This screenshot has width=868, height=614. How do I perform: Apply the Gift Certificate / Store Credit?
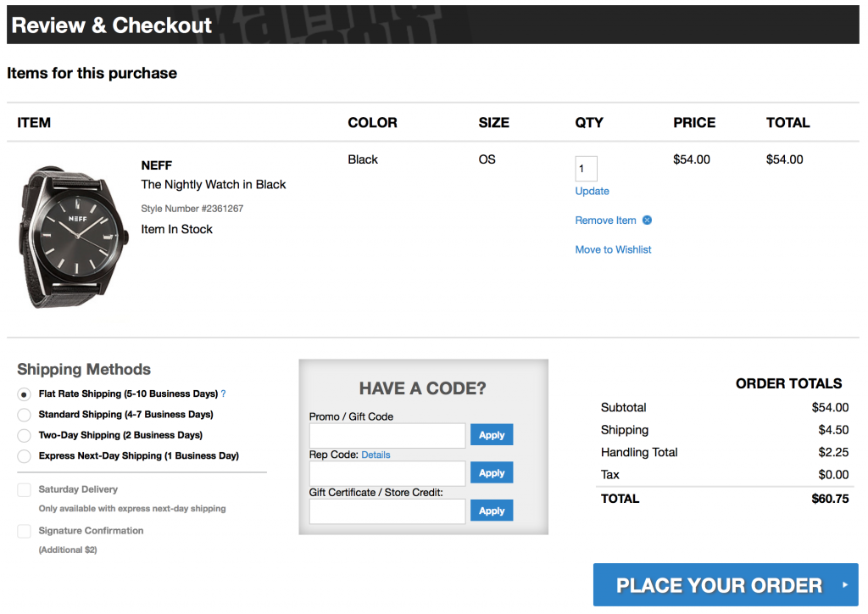pos(492,511)
